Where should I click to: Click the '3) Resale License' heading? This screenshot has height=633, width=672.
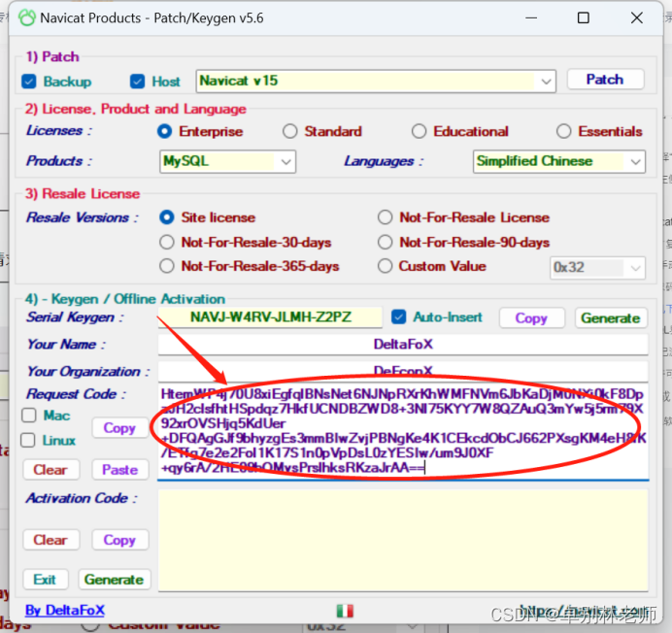pyautogui.click(x=83, y=194)
